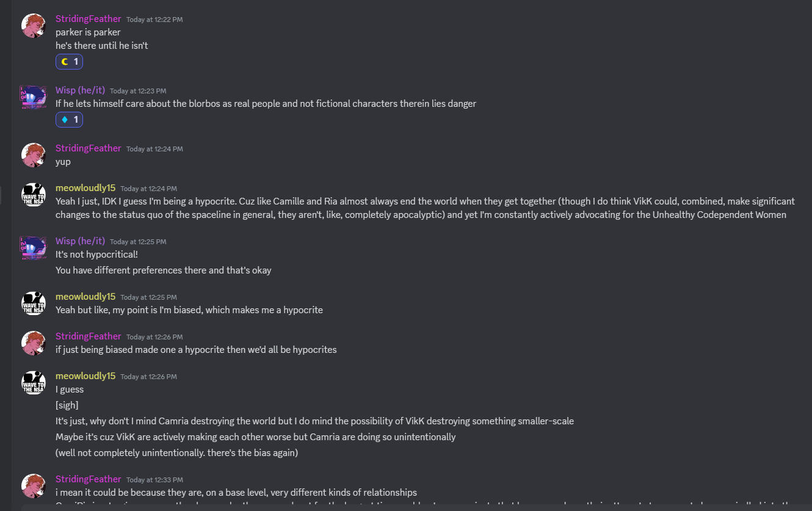Open Wisp's avatar beside the 12:23 PM message

(34, 97)
